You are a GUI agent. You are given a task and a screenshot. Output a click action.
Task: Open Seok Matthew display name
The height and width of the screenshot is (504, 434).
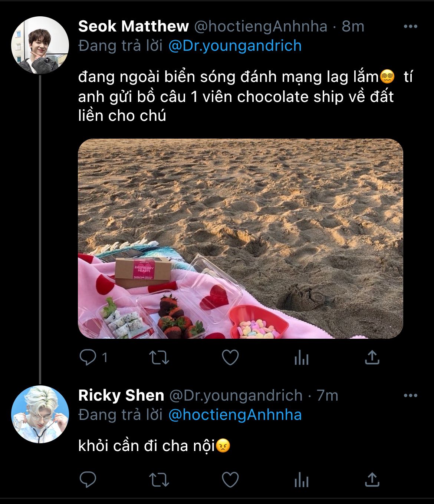134,27
